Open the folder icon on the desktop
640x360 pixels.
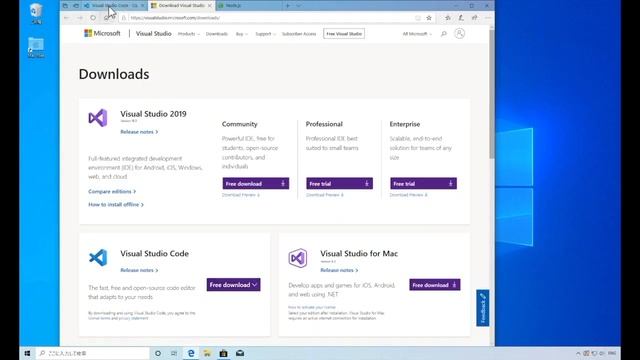click(x=36, y=47)
